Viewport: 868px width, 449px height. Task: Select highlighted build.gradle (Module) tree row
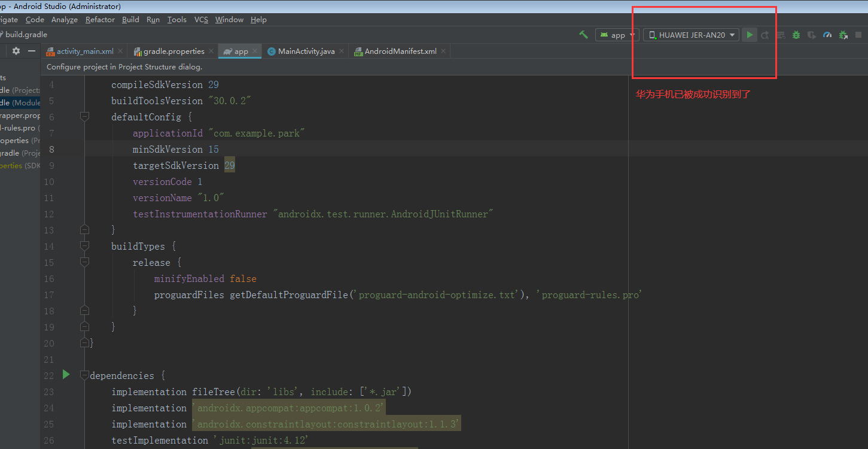[x=20, y=103]
